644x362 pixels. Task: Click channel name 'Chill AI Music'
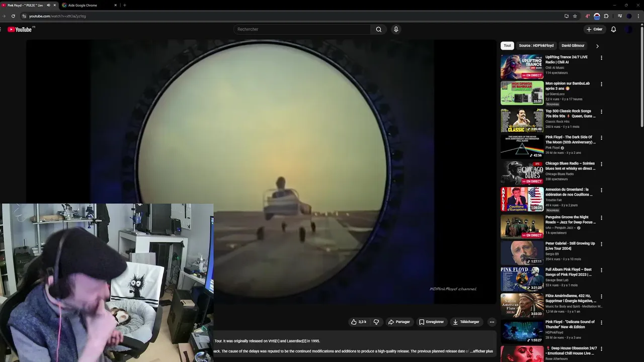tap(555, 67)
